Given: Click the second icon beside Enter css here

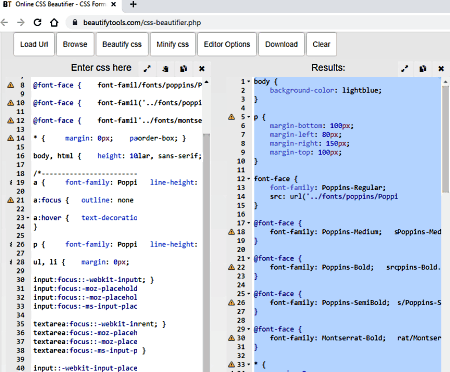Looking at the screenshot, I should coord(165,69).
